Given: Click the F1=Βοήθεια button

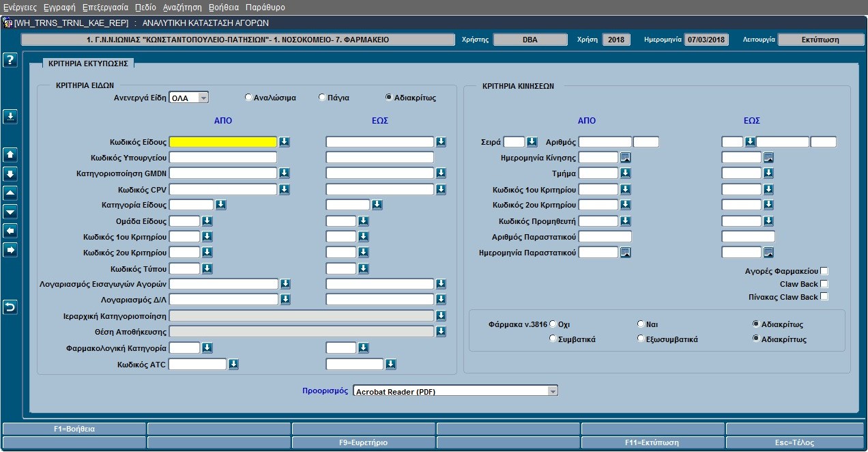Looking at the screenshot, I should pyautogui.click(x=74, y=429).
